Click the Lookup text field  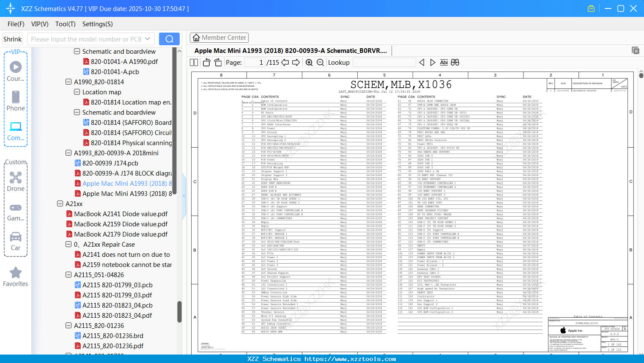384,63
